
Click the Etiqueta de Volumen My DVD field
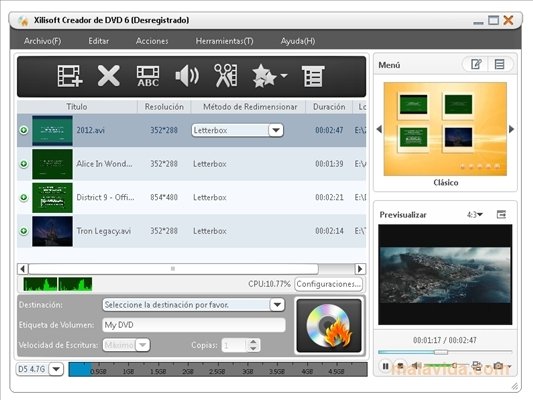[x=194, y=325]
